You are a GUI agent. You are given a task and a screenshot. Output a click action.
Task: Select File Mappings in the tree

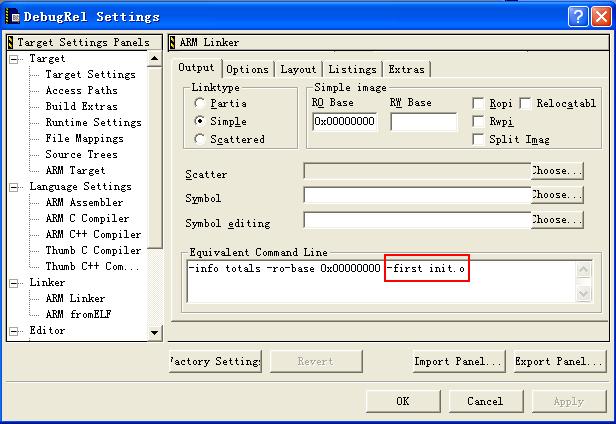pyautogui.click(x=84, y=139)
